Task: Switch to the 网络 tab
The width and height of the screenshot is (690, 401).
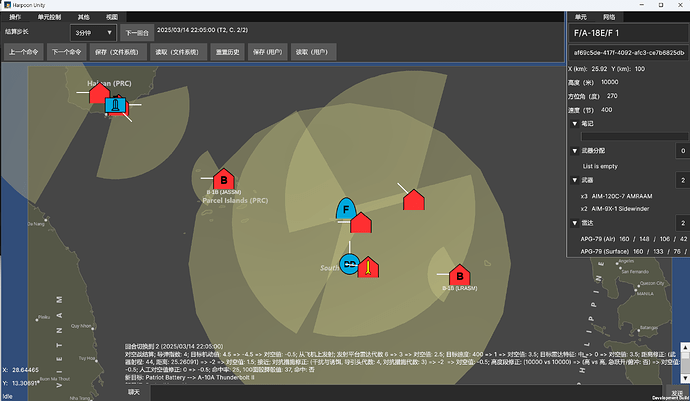Action: pyautogui.click(x=609, y=17)
